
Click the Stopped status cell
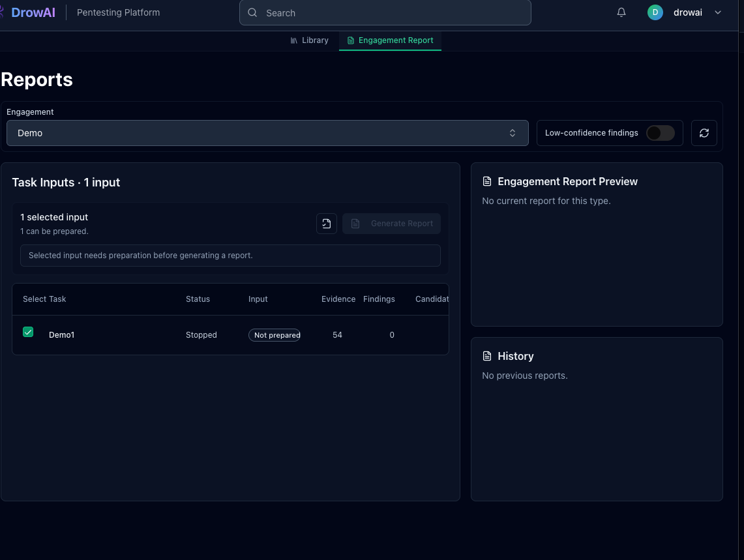pos(201,335)
